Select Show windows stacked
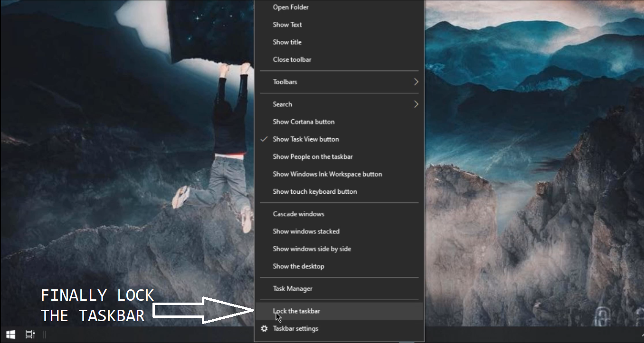The height and width of the screenshot is (343, 644). tap(339, 232)
